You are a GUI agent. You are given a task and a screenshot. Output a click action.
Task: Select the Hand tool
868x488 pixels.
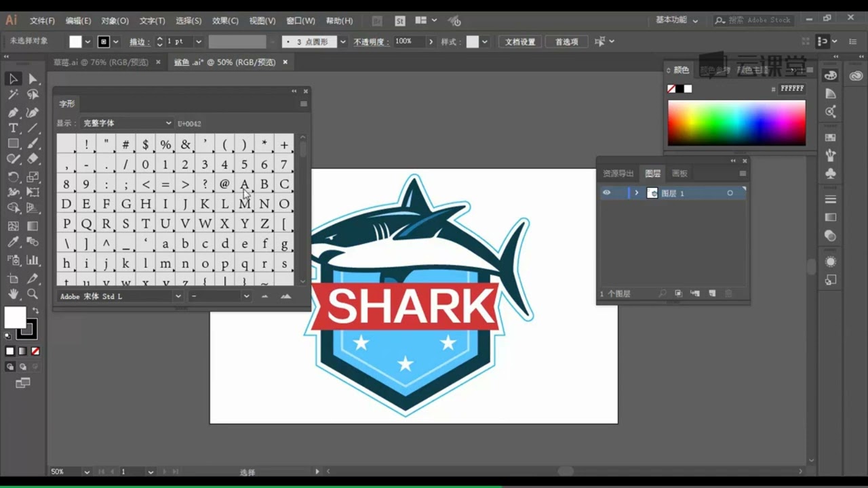[x=13, y=294]
